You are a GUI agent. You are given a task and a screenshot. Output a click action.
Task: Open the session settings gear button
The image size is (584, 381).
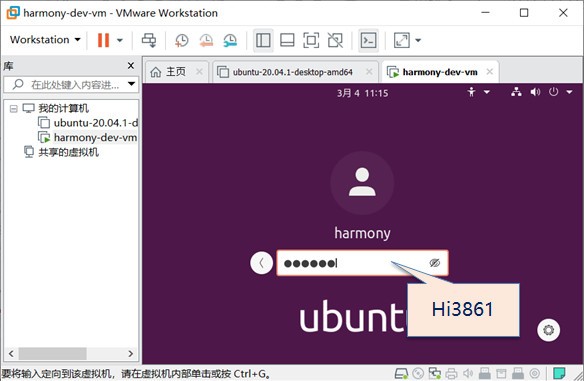click(x=548, y=330)
